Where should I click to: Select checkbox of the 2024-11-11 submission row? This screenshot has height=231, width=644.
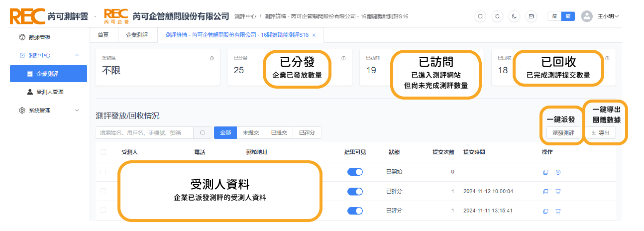tap(104, 211)
